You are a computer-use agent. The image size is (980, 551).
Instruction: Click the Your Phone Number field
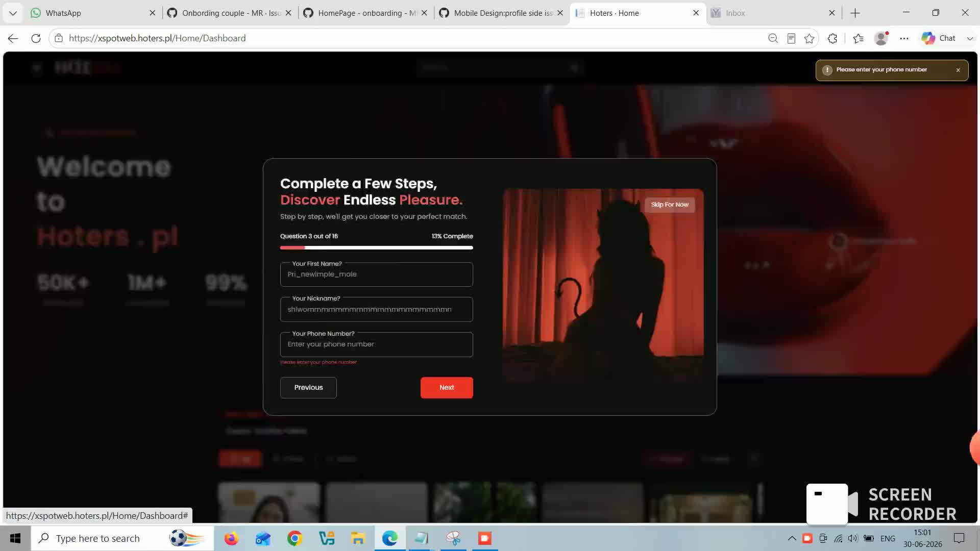pyautogui.click(x=377, y=344)
